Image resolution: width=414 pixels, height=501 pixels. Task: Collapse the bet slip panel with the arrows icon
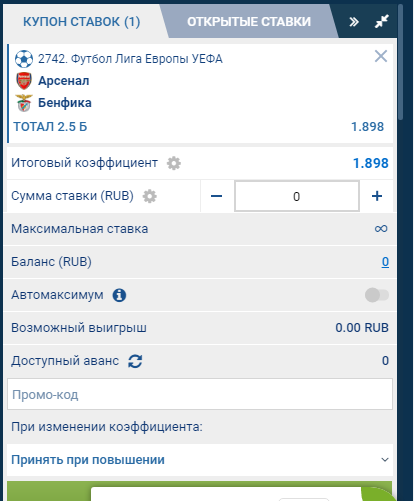(x=382, y=22)
